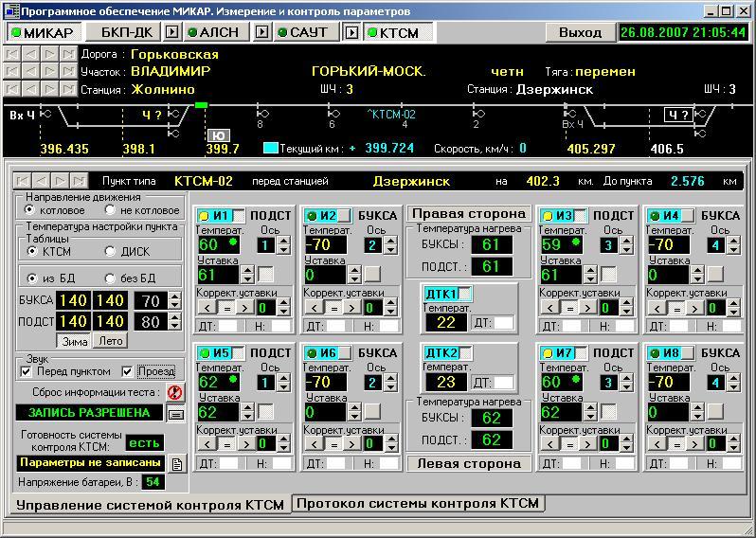The height and width of the screenshot is (538, 756).
Task: Decrease the ПОДСТ threshold value of 80
Action: [x=174, y=327]
